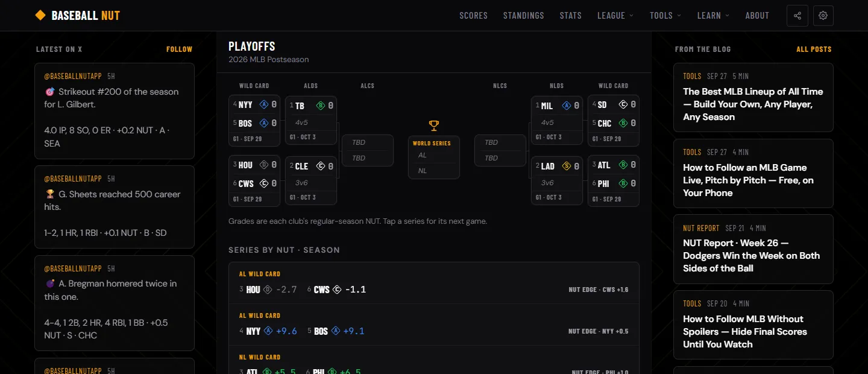Open the ATL vs PHI wild card bracket card
This screenshot has height=374, width=868.
point(614,181)
